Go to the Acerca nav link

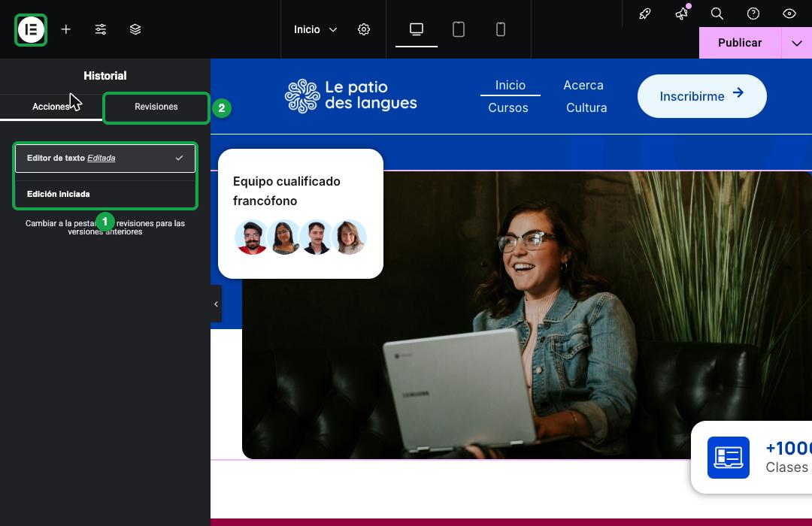point(583,85)
